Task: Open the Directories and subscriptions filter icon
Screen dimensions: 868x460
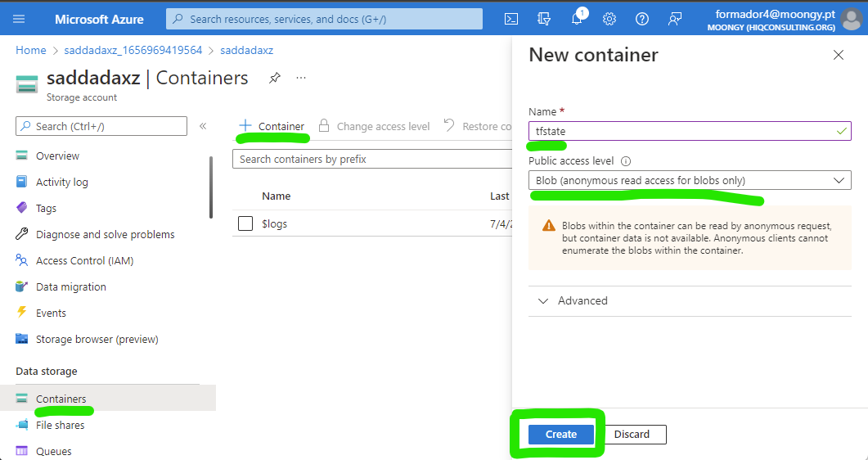Action: 544,19
